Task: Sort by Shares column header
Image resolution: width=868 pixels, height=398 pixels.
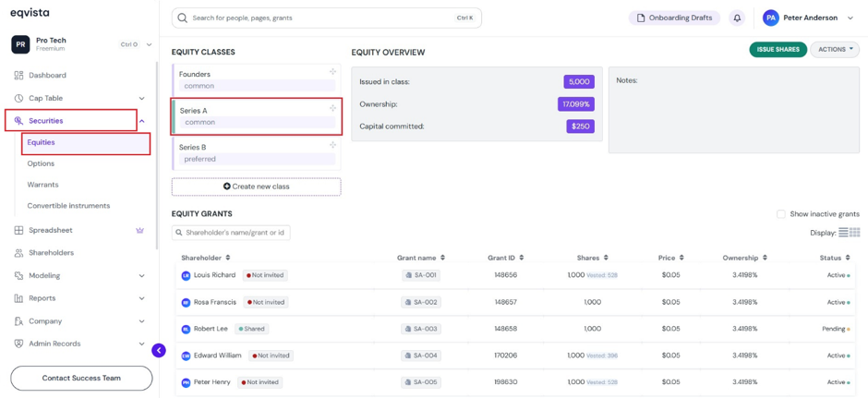Action: pos(592,258)
